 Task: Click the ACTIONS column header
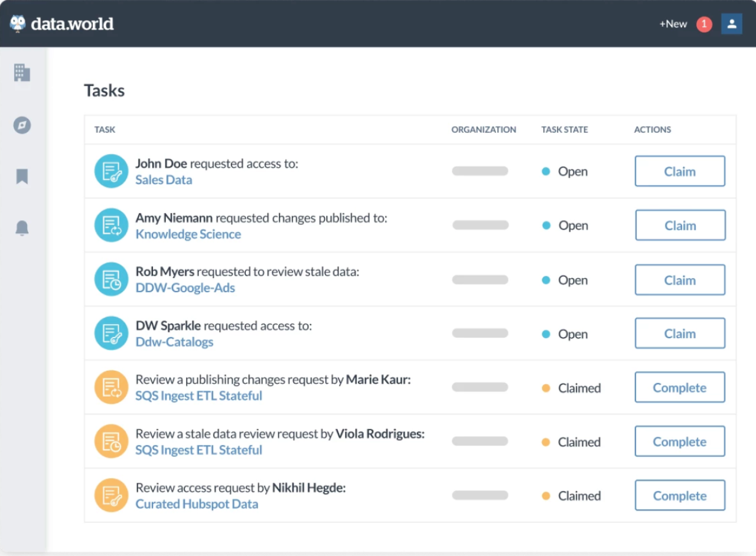point(653,130)
